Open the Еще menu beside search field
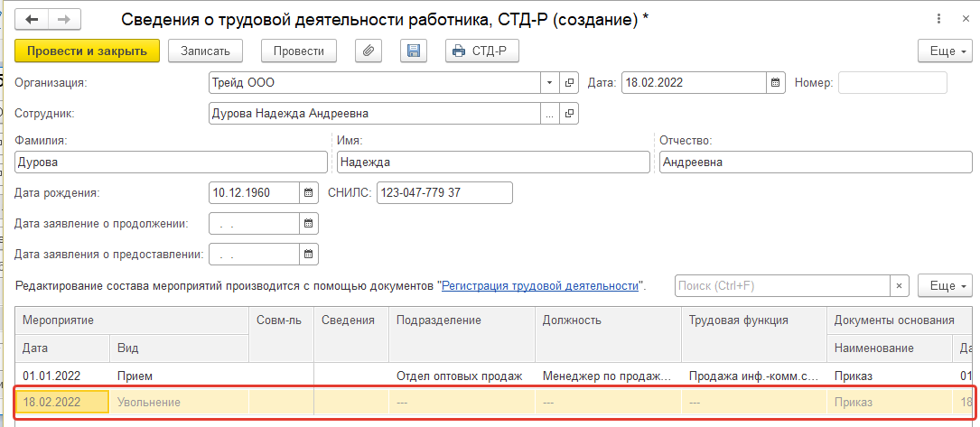This screenshot has height=427, width=980. pyautogui.click(x=945, y=286)
